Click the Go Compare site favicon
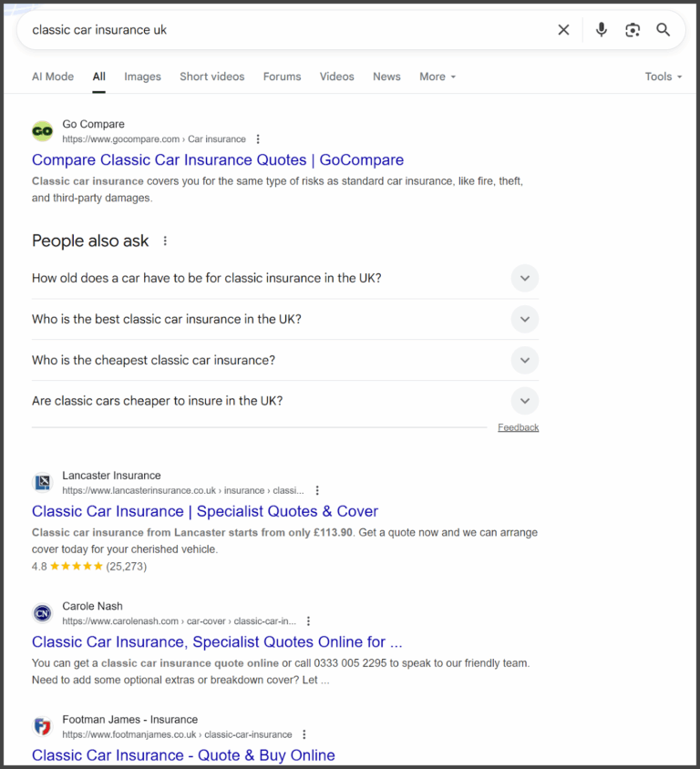The width and height of the screenshot is (700, 769). click(42, 130)
